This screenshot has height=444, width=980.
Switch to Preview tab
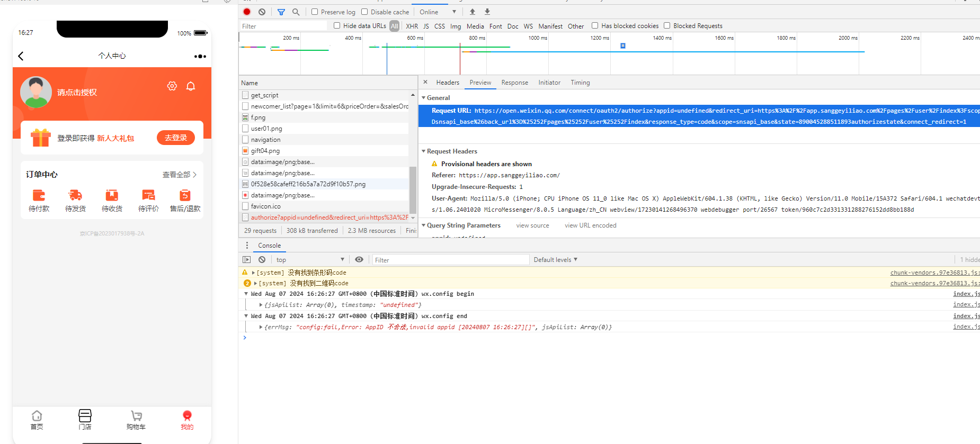click(480, 83)
